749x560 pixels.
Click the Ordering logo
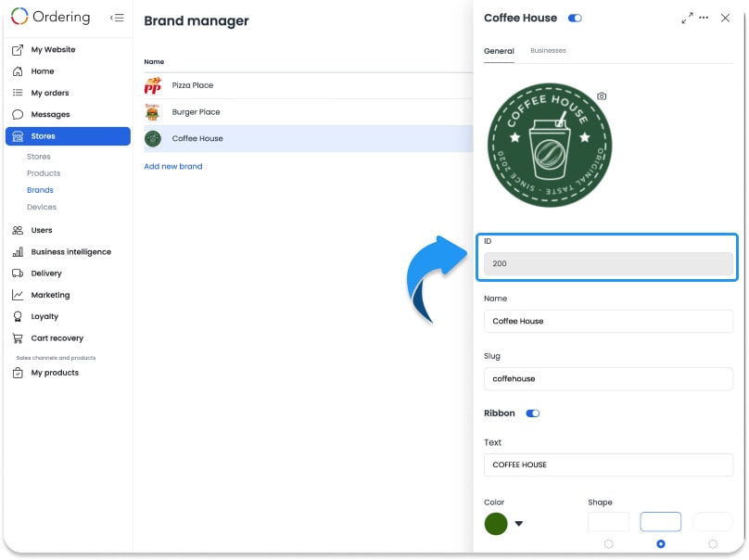51,17
